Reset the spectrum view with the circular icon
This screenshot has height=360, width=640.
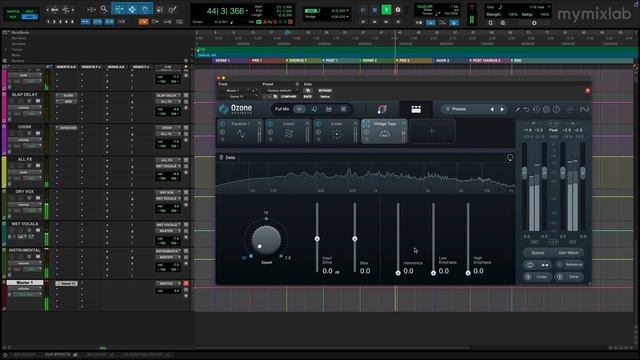(510, 158)
